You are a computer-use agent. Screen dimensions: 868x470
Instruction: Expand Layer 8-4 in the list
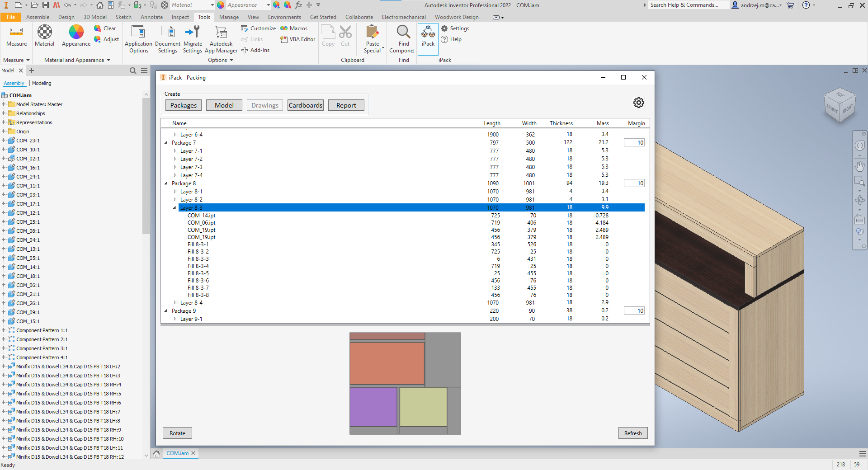175,303
